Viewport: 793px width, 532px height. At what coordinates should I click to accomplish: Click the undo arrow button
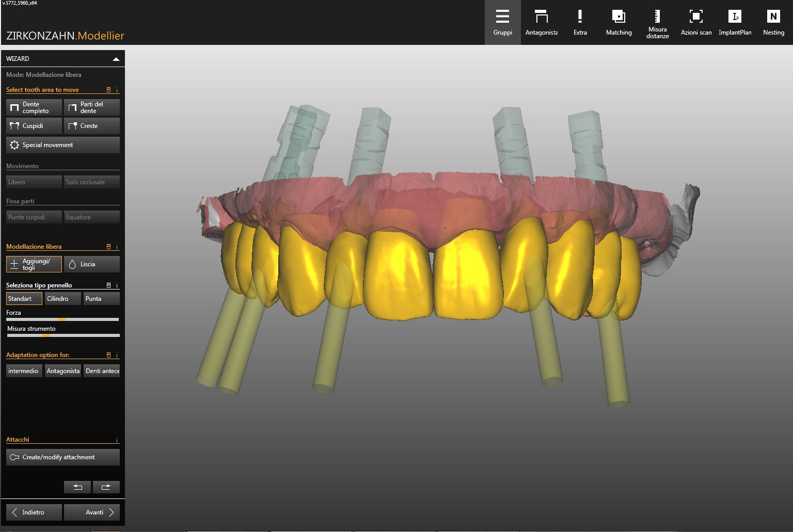[77, 487]
